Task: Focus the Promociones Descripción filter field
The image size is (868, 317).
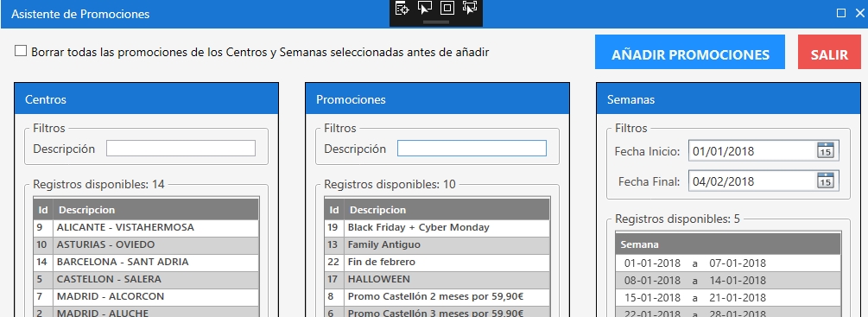Action: (x=472, y=149)
